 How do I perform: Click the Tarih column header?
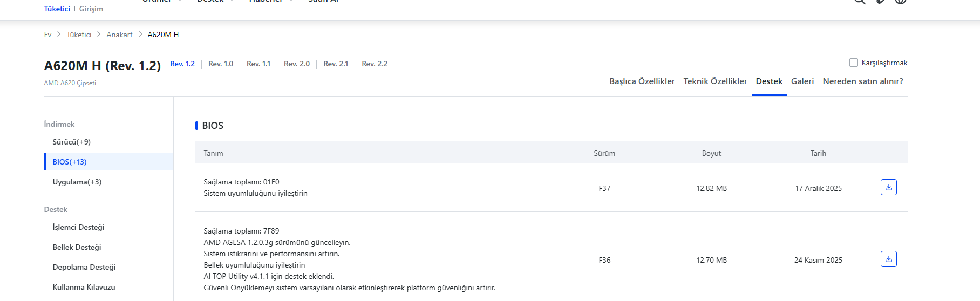click(x=818, y=153)
